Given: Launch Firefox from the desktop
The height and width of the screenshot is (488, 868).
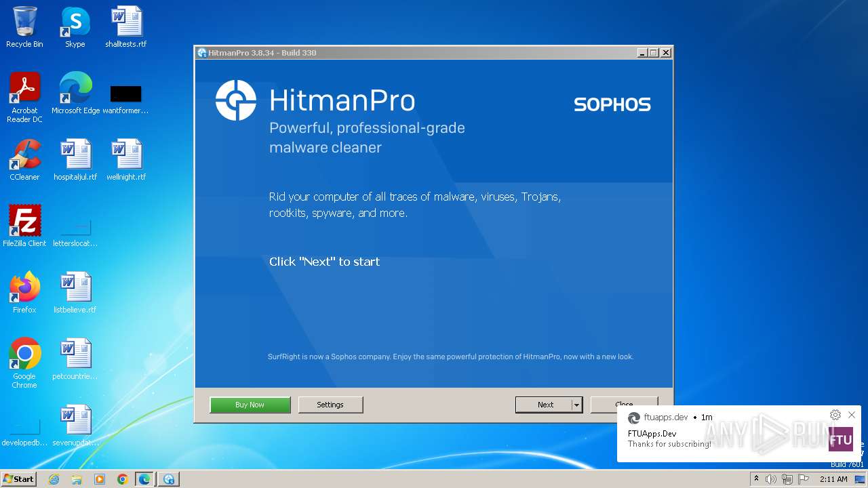Looking at the screenshot, I should (x=24, y=293).
